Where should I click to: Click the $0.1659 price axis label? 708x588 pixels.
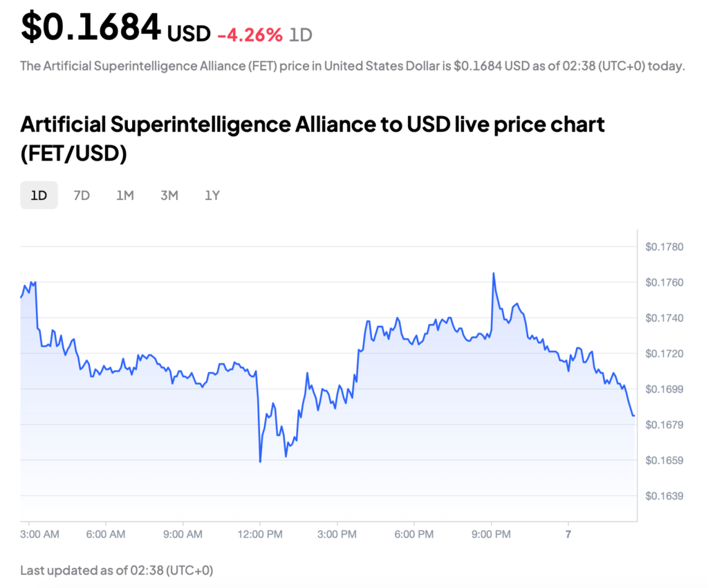[664, 460]
